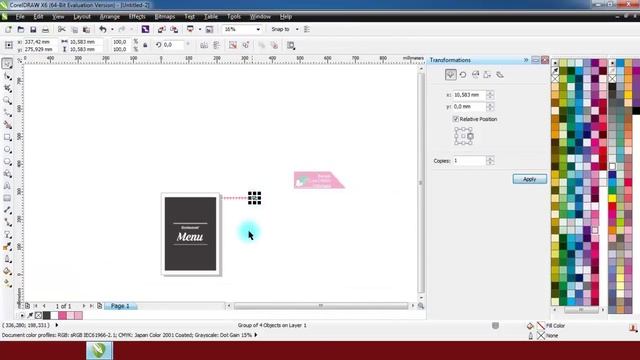Image resolution: width=640 pixels, height=360 pixels.
Task: Click the Export icon in the toolbar
Action: (x=174, y=29)
